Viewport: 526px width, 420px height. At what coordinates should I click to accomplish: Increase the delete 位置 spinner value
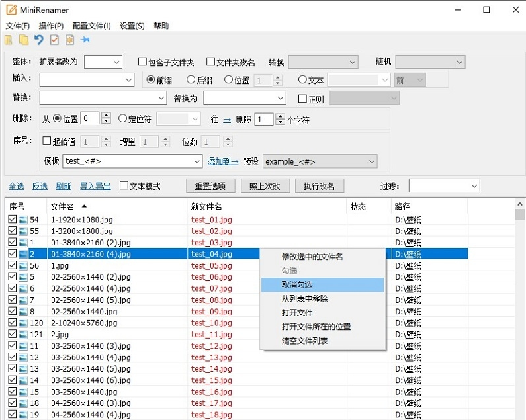(x=107, y=116)
